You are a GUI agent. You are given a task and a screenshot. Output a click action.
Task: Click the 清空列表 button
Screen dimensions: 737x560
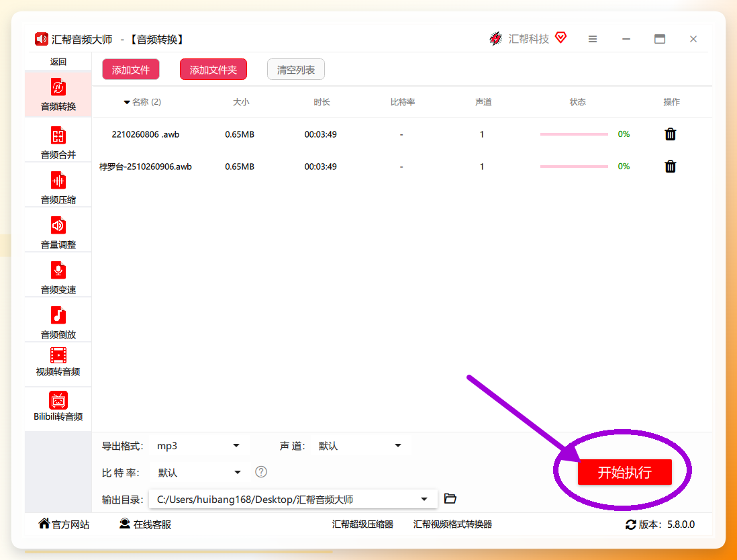(x=295, y=70)
